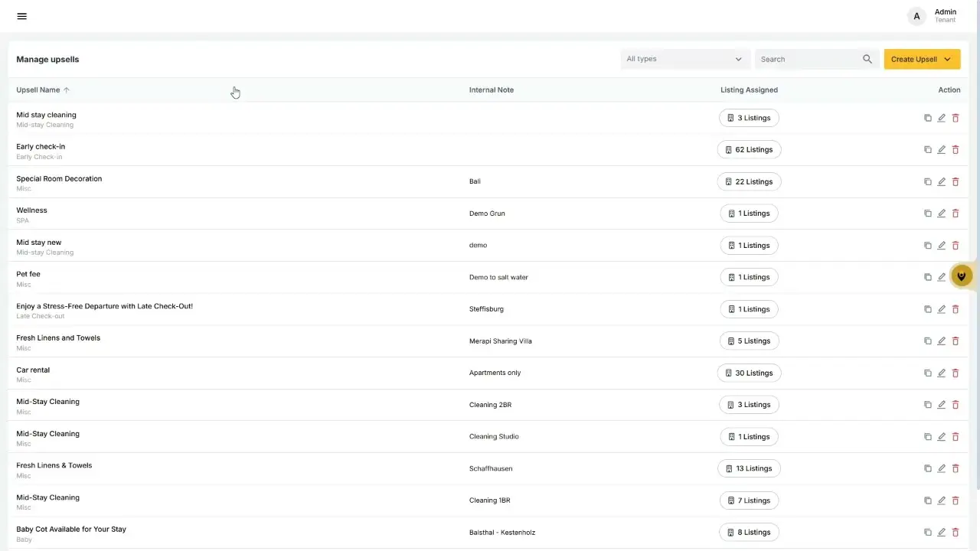Viewport: 980px width, 551px height.
Task: Copy the Wellness upsell
Action: (928, 214)
